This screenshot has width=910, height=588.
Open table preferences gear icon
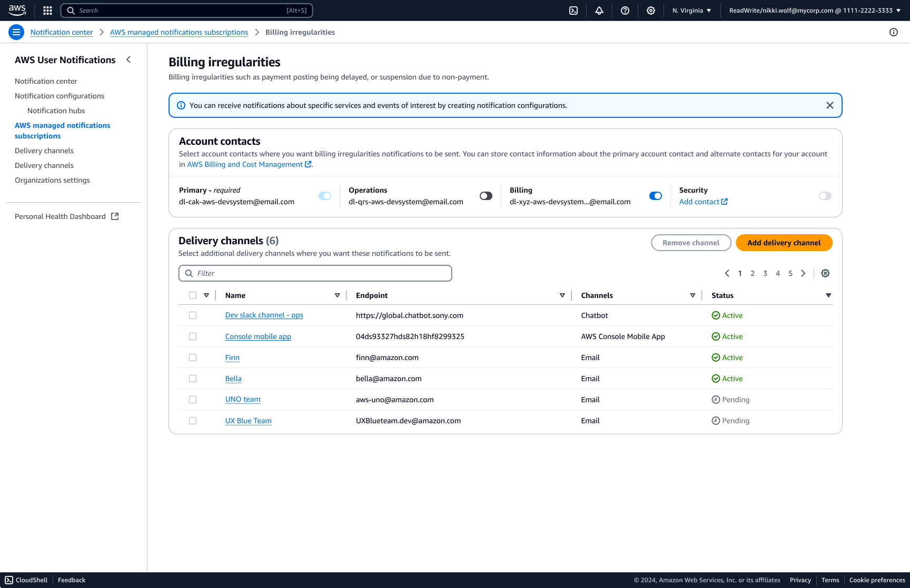point(825,273)
